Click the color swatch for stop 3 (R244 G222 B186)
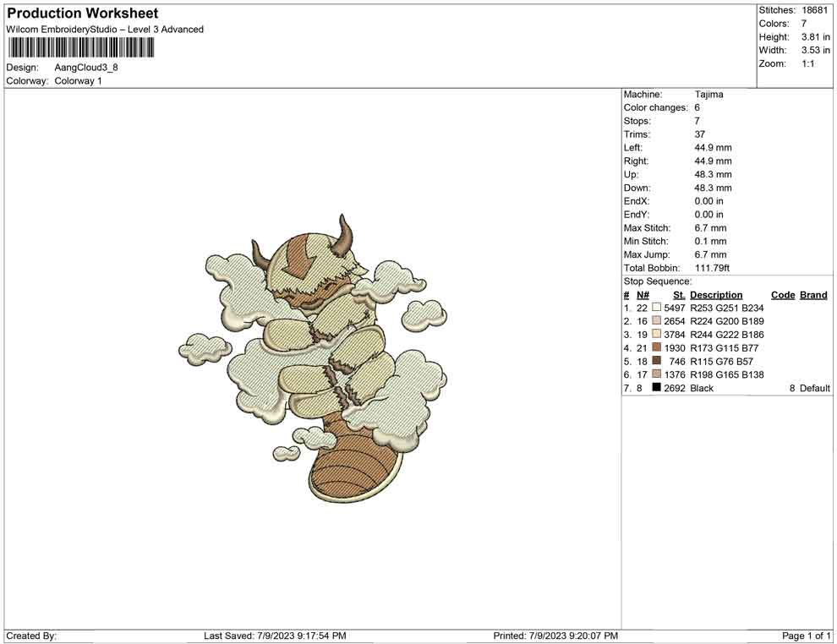 click(657, 334)
